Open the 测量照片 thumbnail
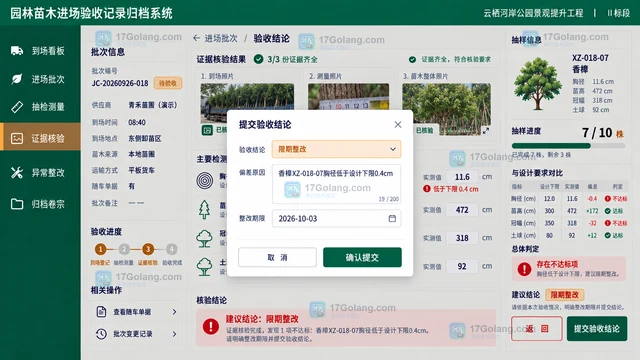Viewport: 640px width, 360px height. (349, 97)
